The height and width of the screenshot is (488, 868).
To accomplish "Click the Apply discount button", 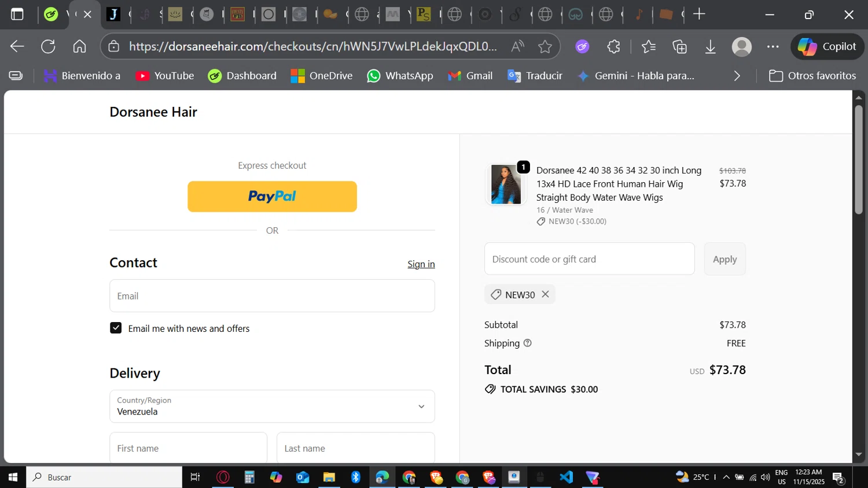I will [x=725, y=259].
